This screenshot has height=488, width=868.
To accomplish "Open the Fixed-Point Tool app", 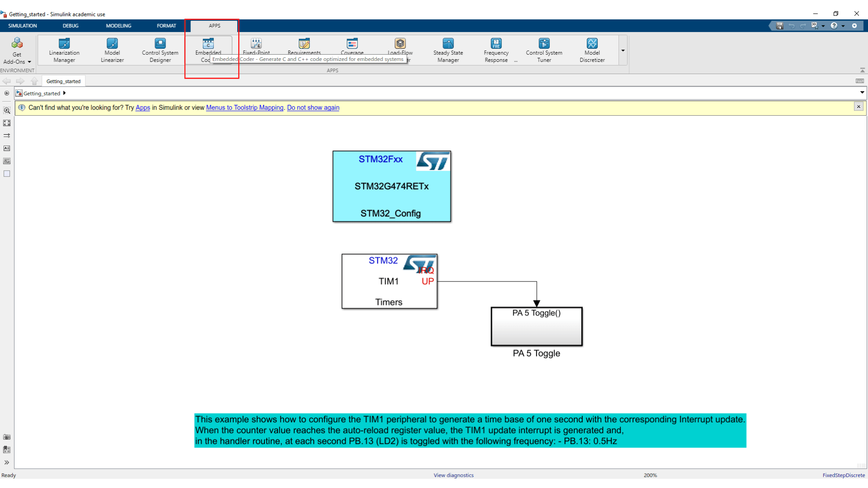I will (256, 46).
